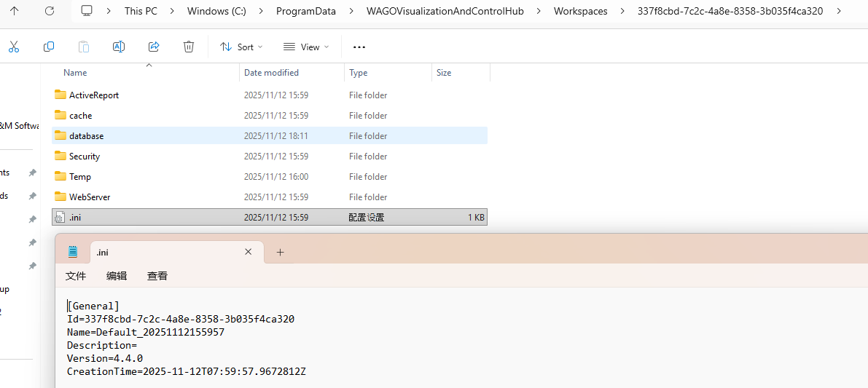Add a new Notepad tab
The height and width of the screenshot is (388, 868).
click(x=280, y=252)
